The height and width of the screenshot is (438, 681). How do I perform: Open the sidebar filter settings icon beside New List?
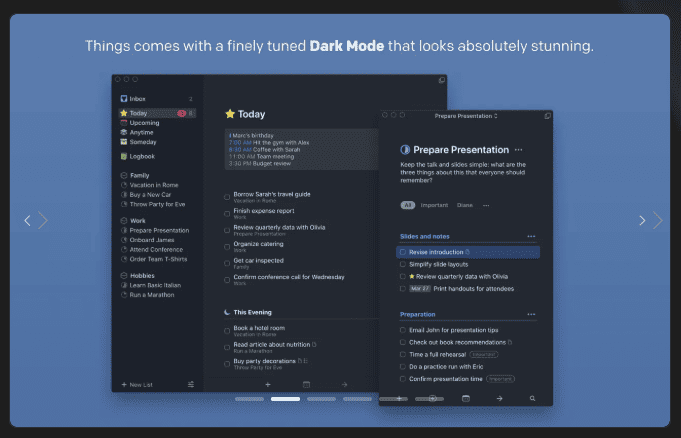point(191,384)
